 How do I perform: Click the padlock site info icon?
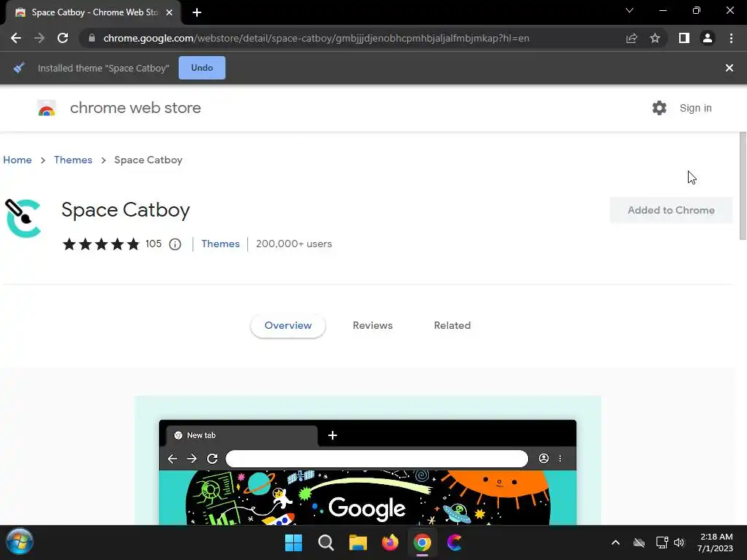click(92, 38)
